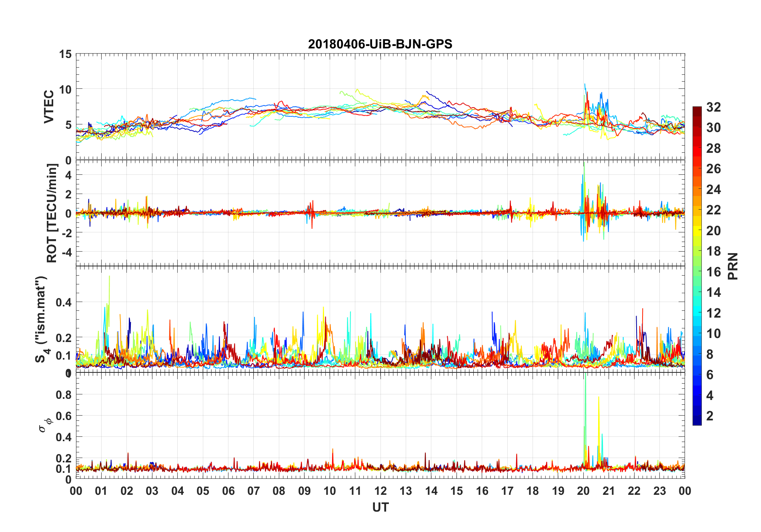Select colorbar tick label 30
The height and width of the screenshot is (532, 761).
(713, 128)
